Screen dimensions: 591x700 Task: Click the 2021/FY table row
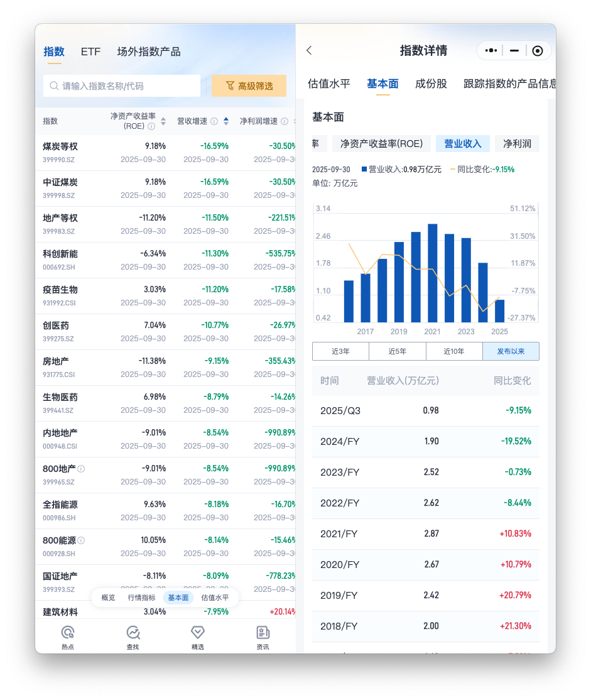pyautogui.click(x=426, y=534)
